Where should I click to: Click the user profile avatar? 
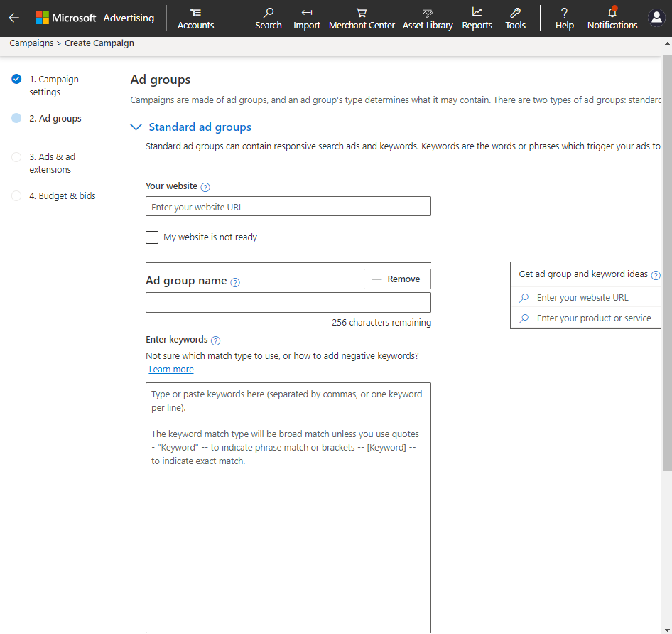pos(656,18)
